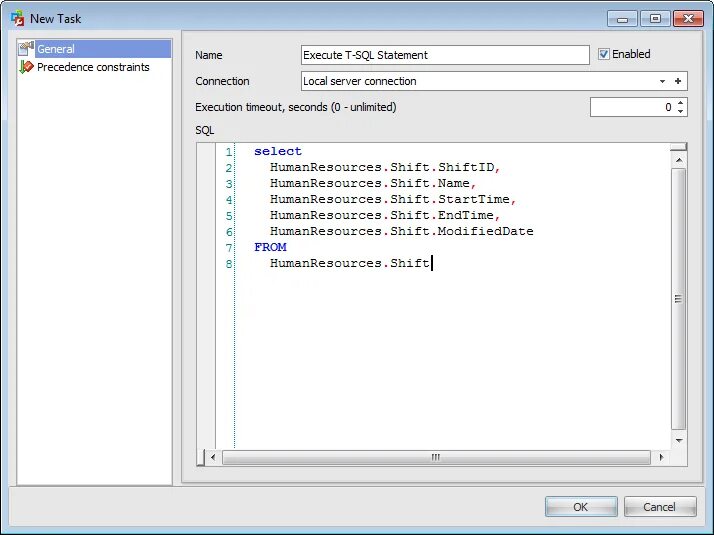Screen dimensions: 714x535
Task: Click the vertical scrollbar thumb in SQL editor
Action: coord(678,299)
